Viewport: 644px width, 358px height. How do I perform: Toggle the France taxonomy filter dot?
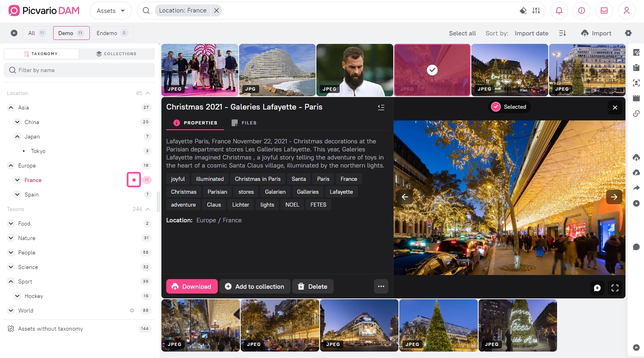click(134, 180)
